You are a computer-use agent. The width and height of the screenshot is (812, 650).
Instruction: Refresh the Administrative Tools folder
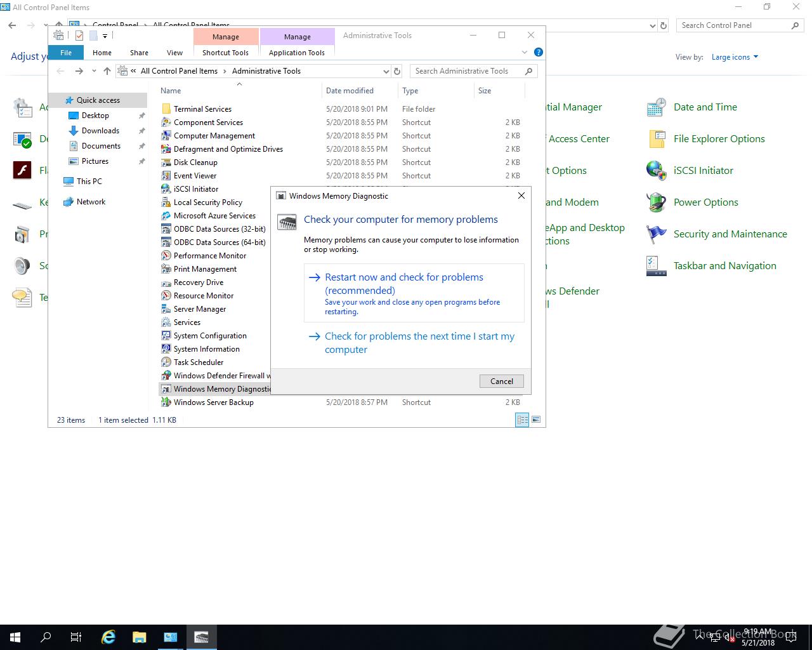(x=397, y=71)
